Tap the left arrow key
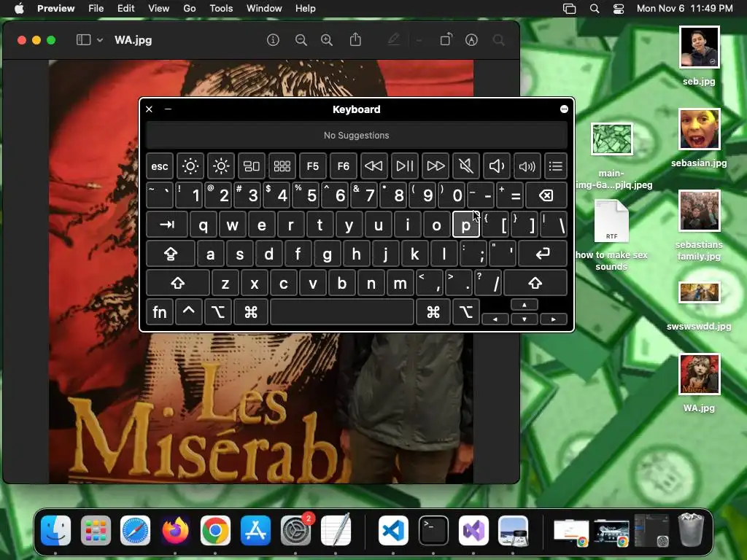 click(x=495, y=319)
